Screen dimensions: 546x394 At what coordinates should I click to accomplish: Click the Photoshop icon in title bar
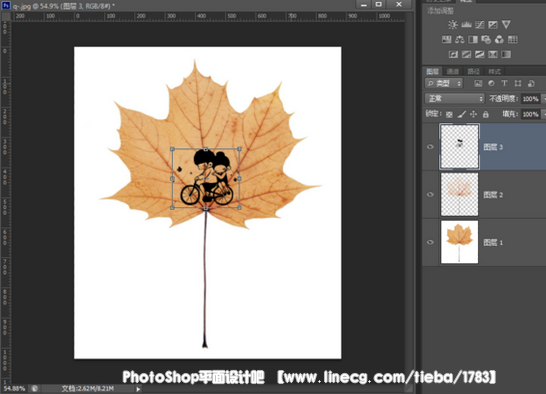[6, 5]
